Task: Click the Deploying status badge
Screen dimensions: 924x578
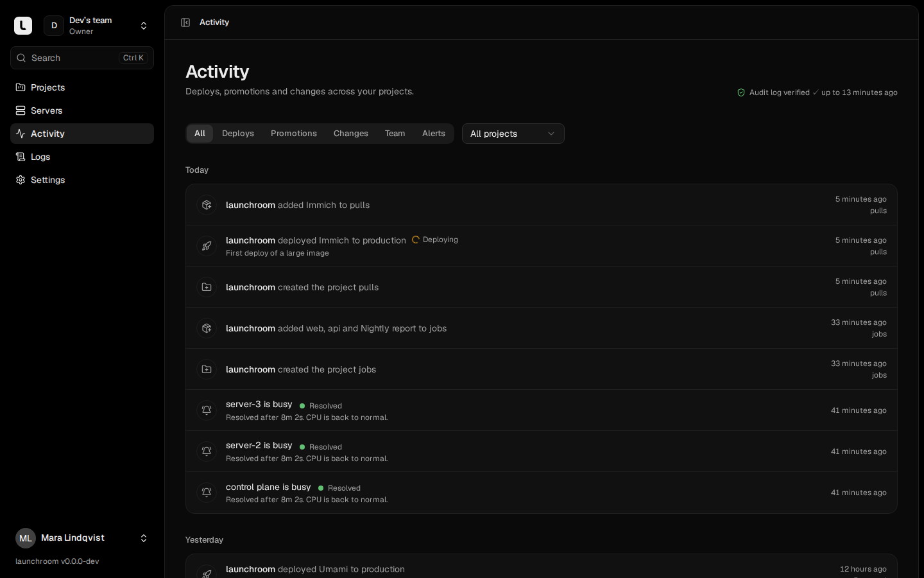Action: tap(435, 240)
